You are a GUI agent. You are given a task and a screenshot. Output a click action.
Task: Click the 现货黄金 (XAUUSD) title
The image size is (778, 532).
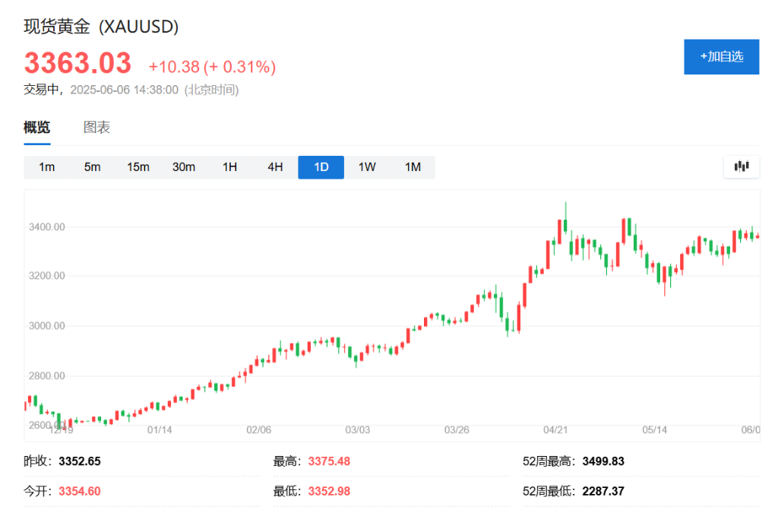(x=100, y=27)
